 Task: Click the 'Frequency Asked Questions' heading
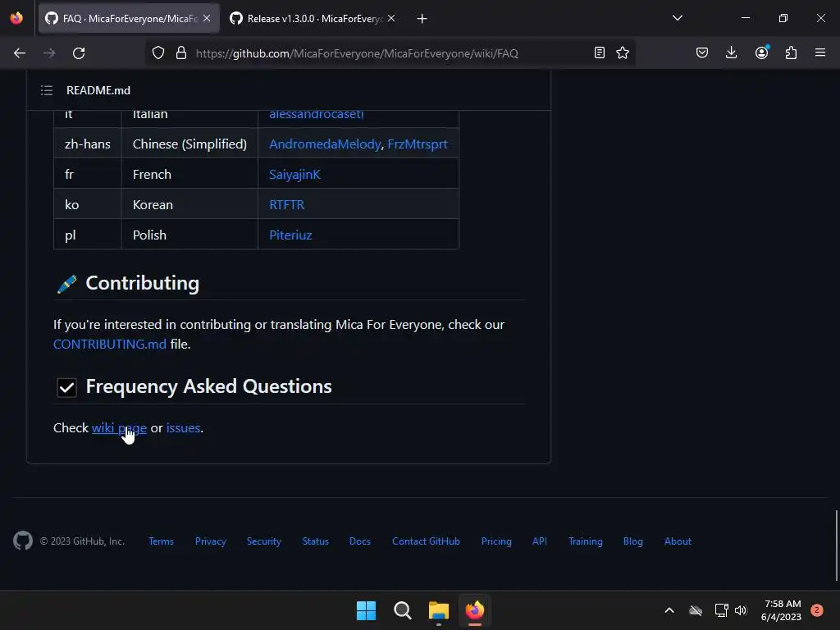(x=208, y=386)
